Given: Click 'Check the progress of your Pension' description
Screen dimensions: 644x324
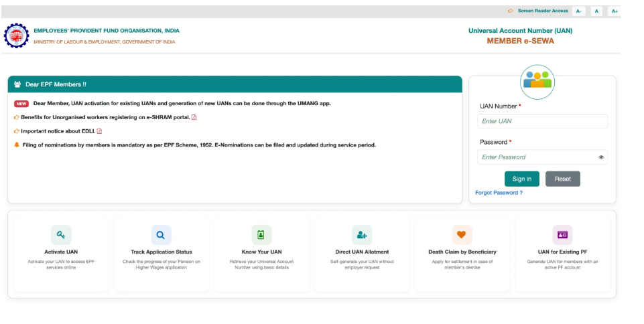Looking at the screenshot, I should pos(162,264).
